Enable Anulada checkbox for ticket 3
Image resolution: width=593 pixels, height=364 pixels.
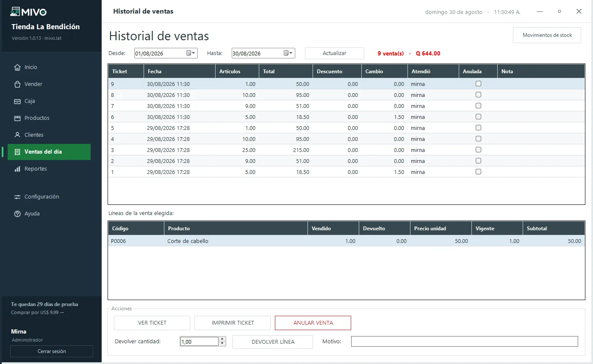click(478, 150)
